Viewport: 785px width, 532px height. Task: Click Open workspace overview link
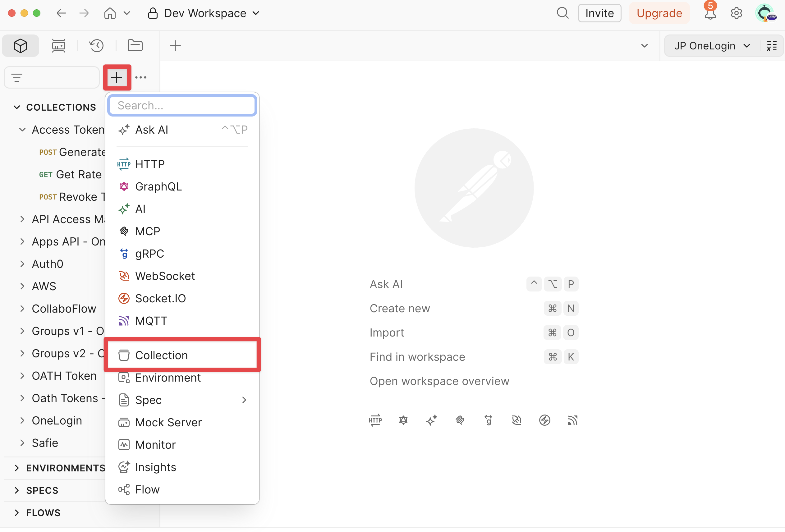pyautogui.click(x=439, y=381)
